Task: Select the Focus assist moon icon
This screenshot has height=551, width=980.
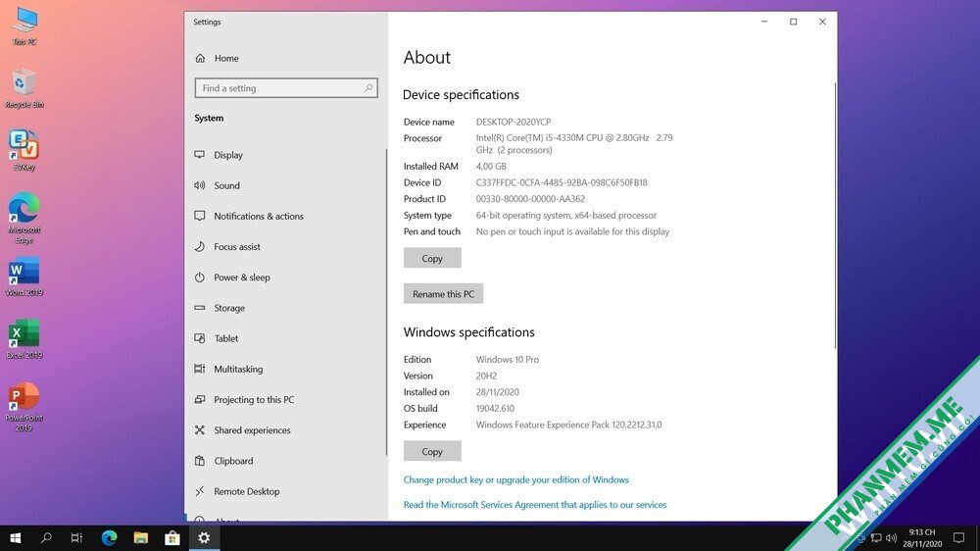Action: coord(200,246)
